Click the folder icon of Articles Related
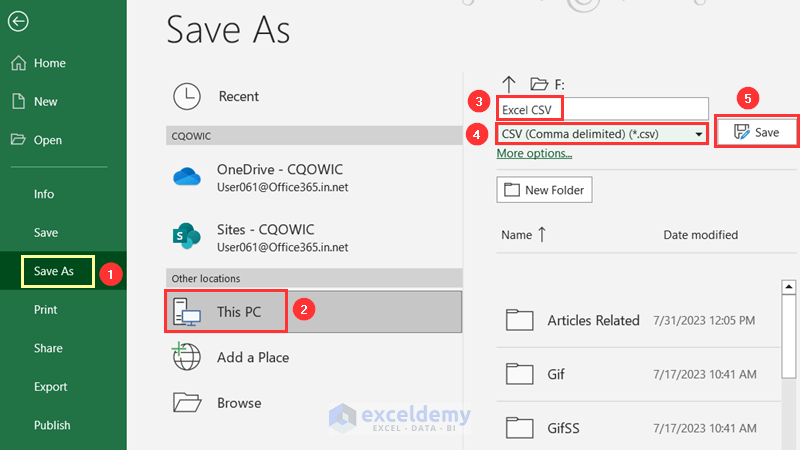This screenshot has width=800, height=450. [x=519, y=320]
